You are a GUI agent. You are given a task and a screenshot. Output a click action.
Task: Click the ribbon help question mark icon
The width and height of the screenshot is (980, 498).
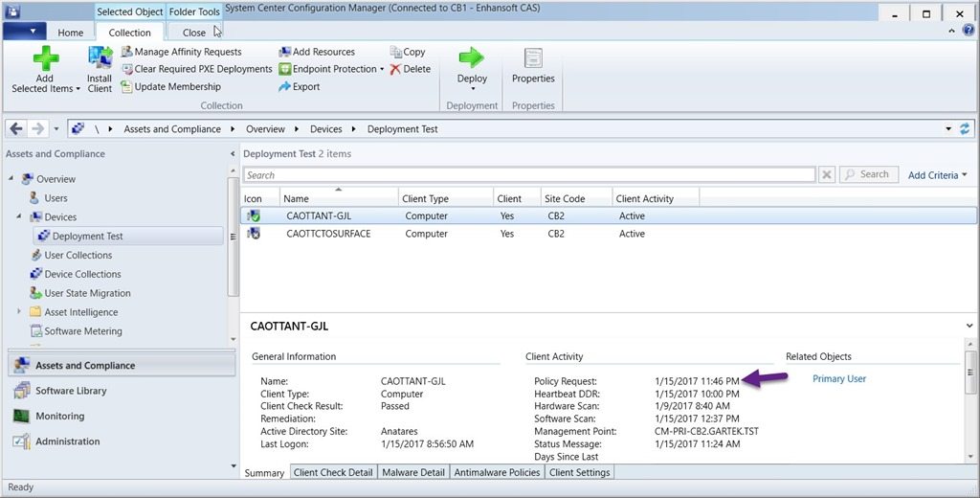click(x=969, y=30)
